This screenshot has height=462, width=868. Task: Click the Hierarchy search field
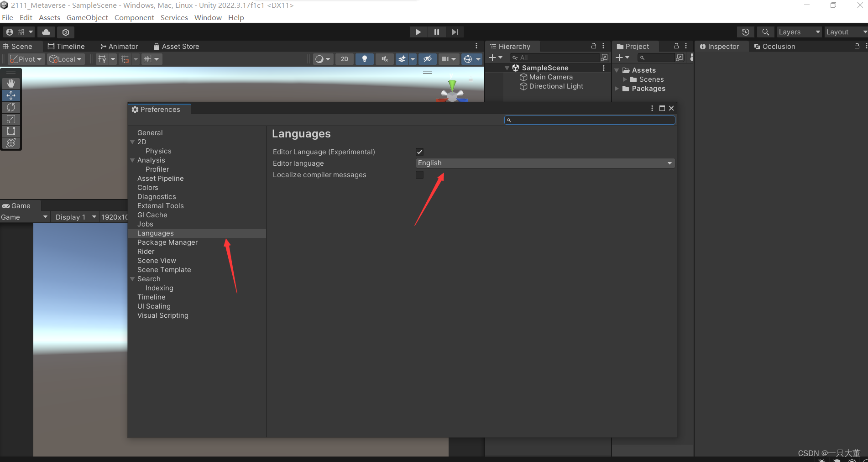pos(554,58)
